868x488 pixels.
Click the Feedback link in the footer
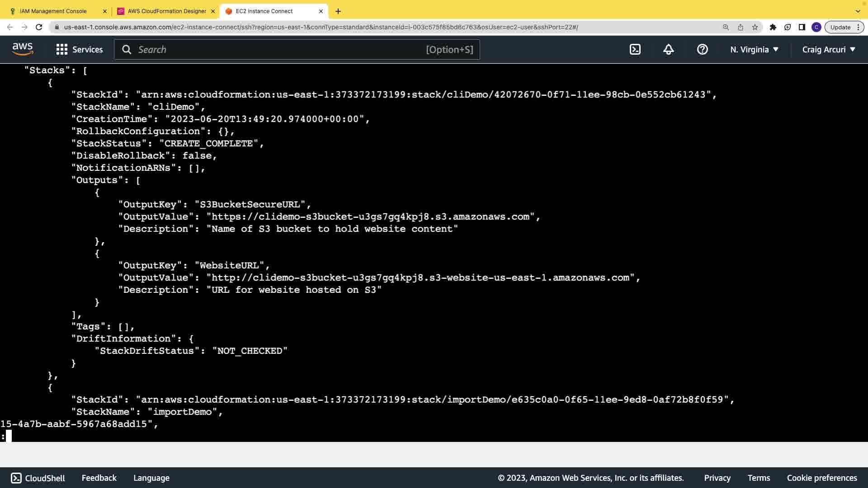click(99, 478)
